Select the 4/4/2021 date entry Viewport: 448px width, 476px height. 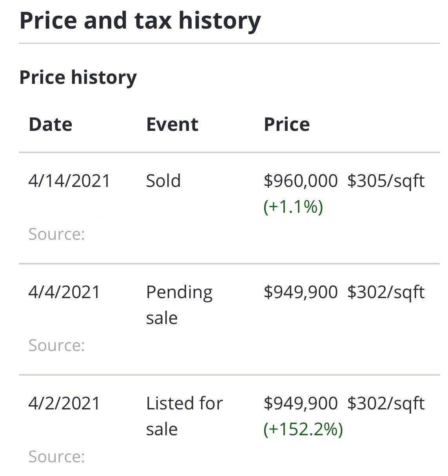[x=65, y=292]
